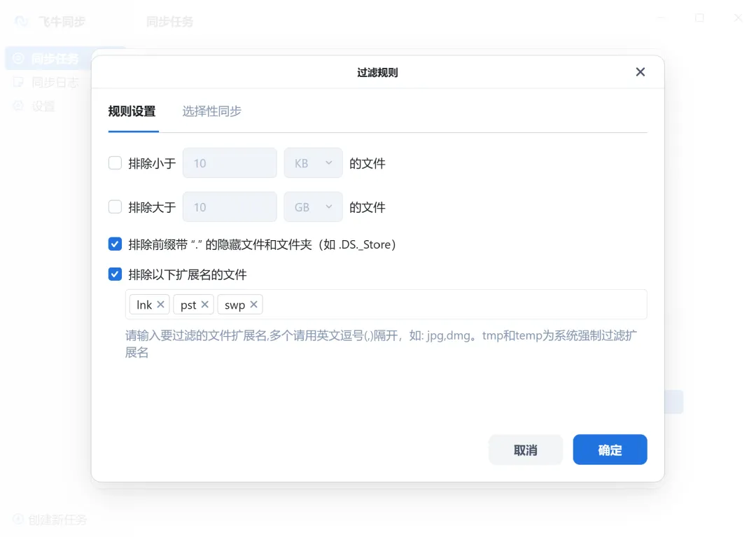Viewport: 756px width, 537px height.
Task: Click the lnk tag label
Action: pyautogui.click(x=144, y=305)
